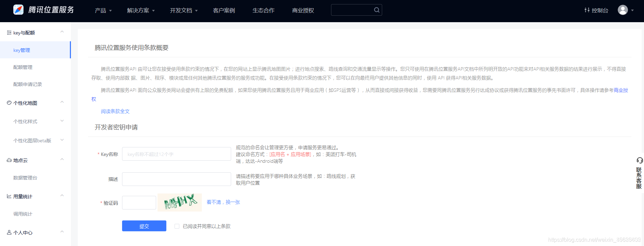Click the 商业授权 link in terms text
The width and height of the screenshot is (644, 246).
click(x=621, y=90)
